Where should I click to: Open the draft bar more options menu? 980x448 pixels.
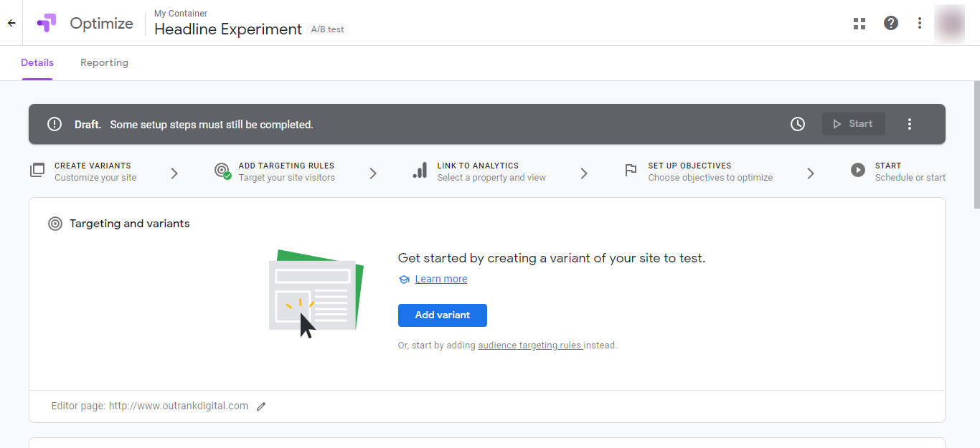click(x=910, y=124)
